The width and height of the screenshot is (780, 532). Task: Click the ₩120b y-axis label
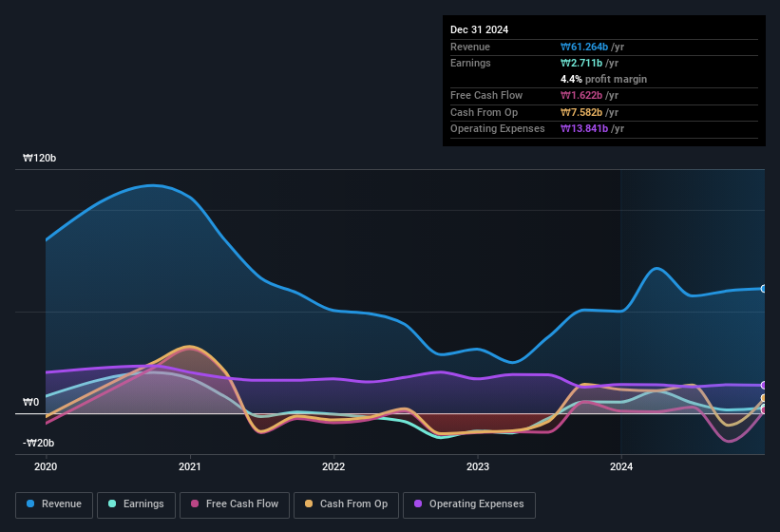tap(40, 158)
